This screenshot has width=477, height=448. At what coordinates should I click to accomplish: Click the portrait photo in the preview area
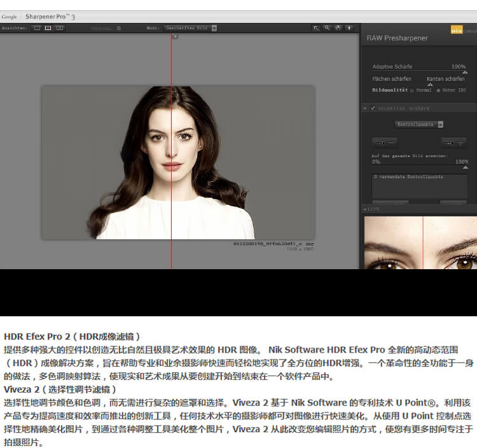pos(178,162)
